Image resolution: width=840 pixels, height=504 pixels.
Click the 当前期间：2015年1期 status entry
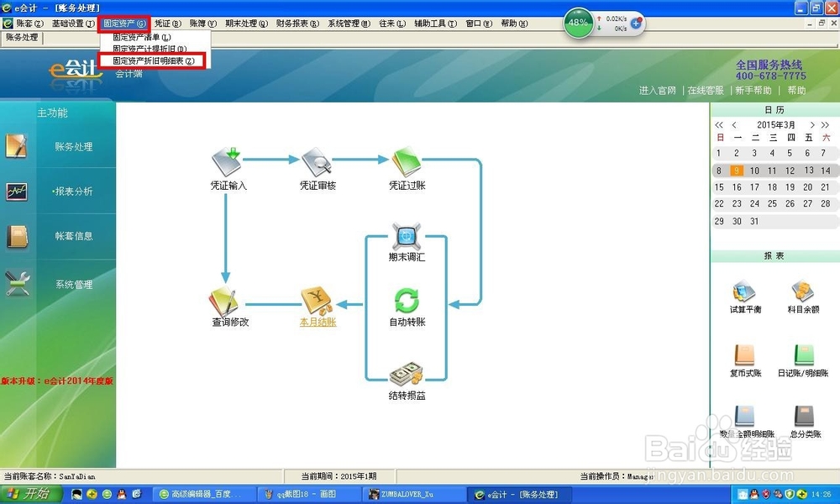pos(339,476)
